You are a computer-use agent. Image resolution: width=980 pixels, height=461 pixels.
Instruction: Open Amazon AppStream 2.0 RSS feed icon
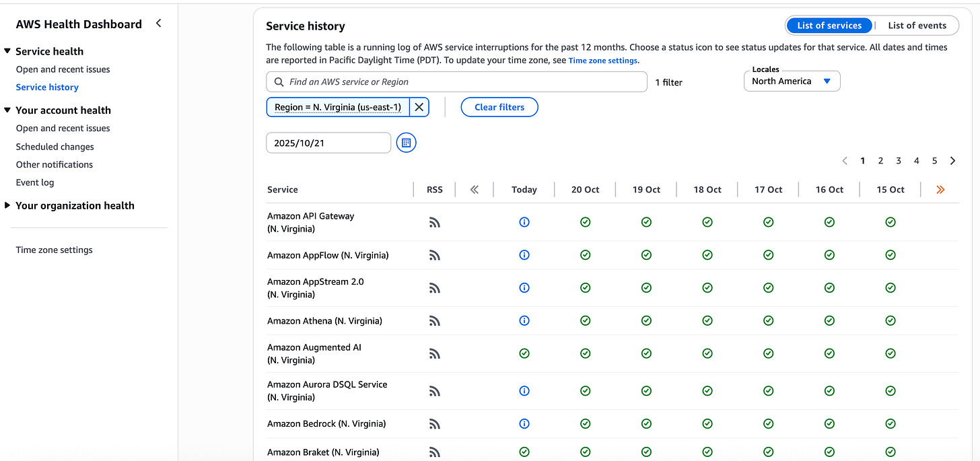435,288
